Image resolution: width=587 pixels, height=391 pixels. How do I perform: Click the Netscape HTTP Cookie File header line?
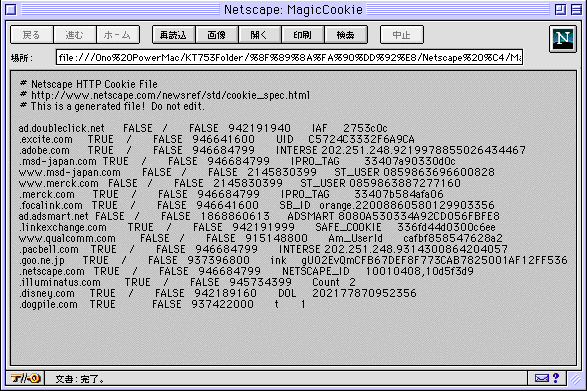(x=89, y=84)
